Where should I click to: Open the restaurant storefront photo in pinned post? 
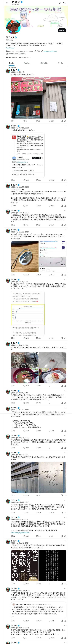tap(39, 98)
